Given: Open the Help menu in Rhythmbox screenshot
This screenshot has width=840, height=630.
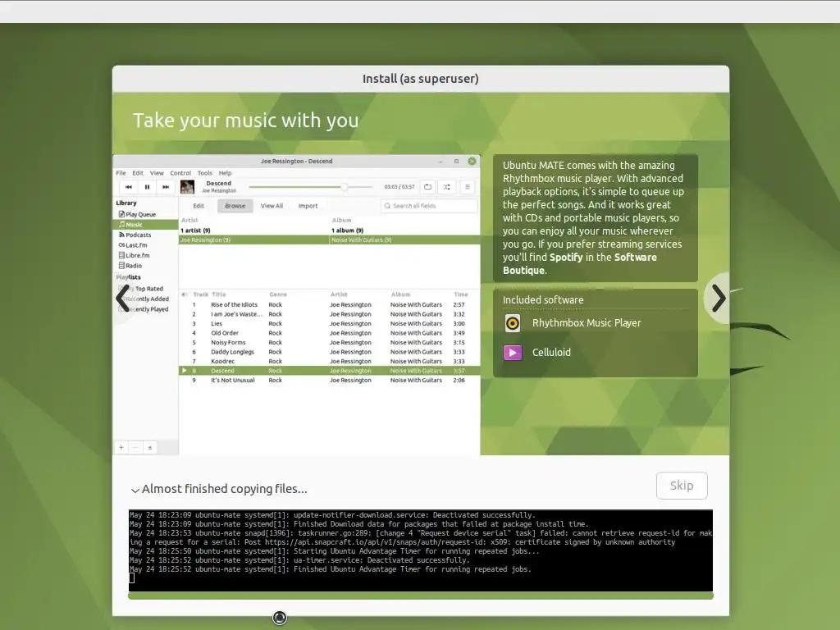Looking at the screenshot, I should [x=225, y=173].
